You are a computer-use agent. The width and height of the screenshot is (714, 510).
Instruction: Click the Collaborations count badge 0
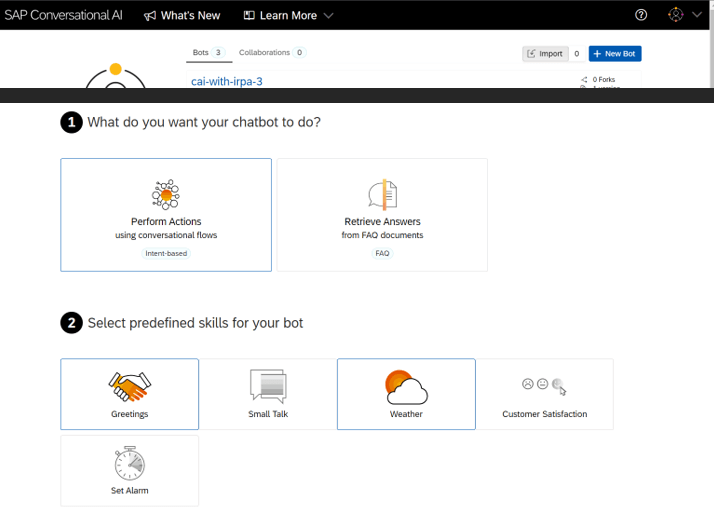click(300, 52)
